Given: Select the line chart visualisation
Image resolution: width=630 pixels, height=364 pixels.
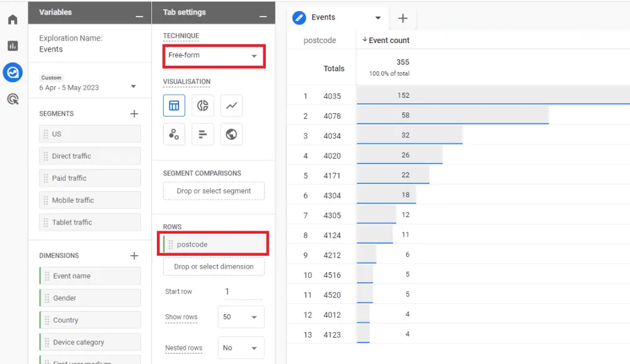Looking at the screenshot, I should [231, 105].
